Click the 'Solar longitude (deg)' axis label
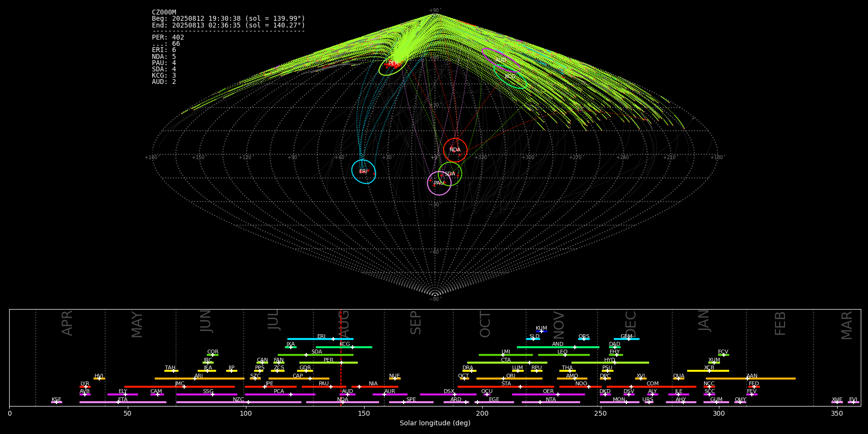 pos(435,423)
